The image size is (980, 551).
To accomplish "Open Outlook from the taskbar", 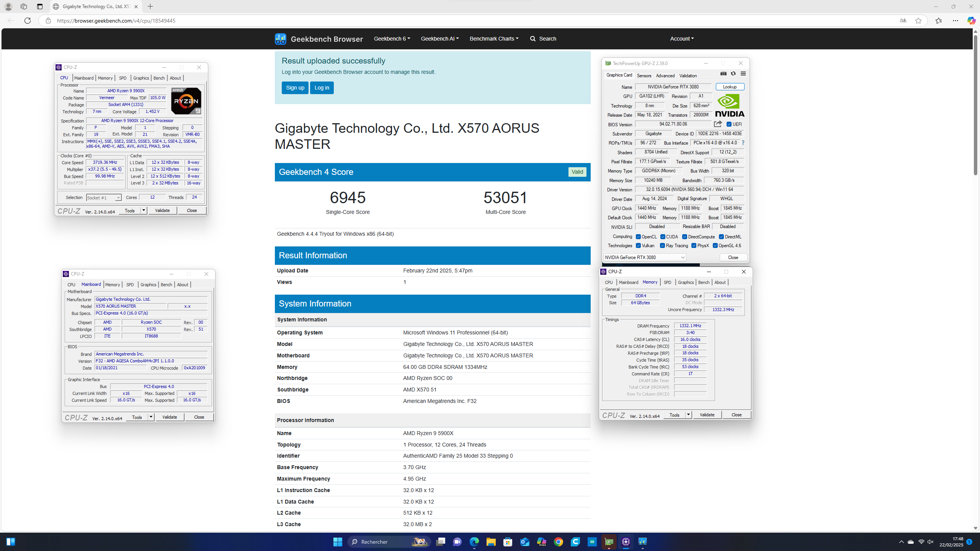I will click(524, 542).
